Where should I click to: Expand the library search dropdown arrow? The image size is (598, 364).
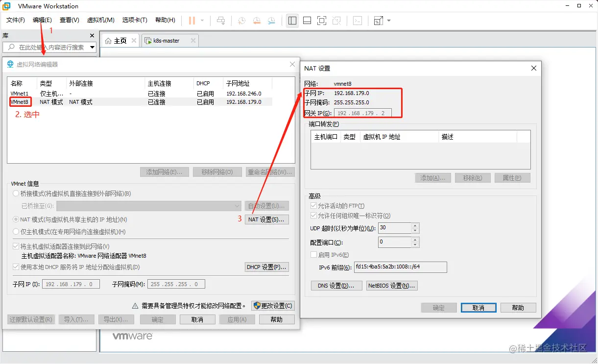(92, 48)
